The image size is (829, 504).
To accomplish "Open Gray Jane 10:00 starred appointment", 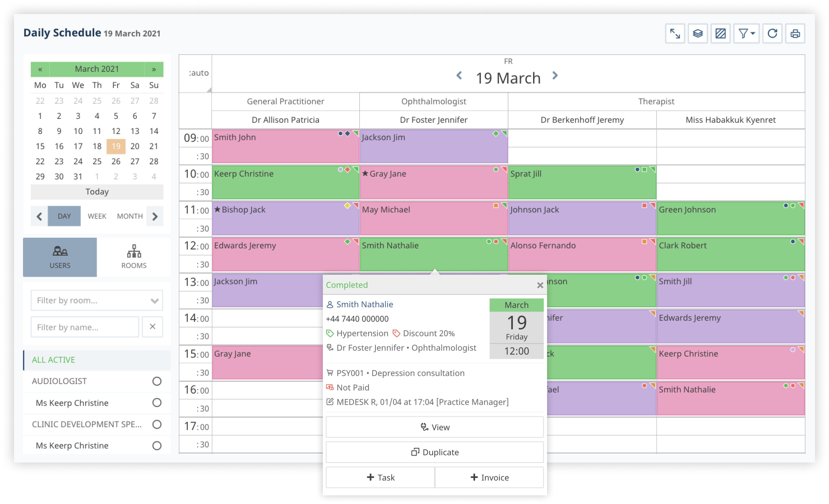I will coord(434,182).
